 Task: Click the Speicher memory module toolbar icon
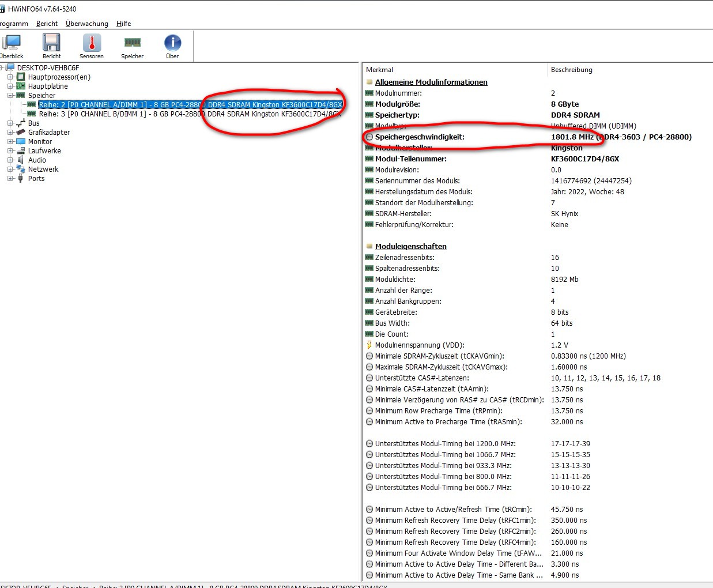[x=132, y=43]
